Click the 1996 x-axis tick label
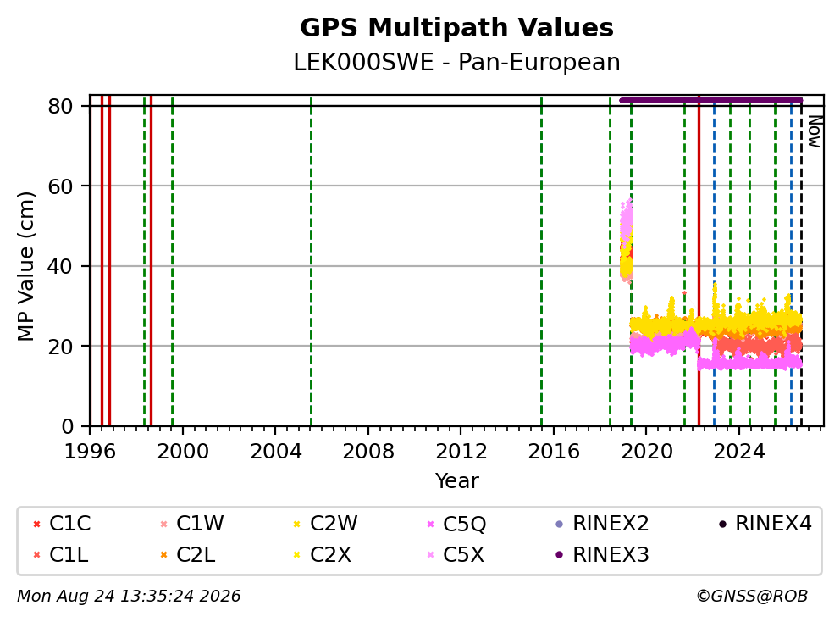This screenshot has height=622, width=840. point(90,452)
